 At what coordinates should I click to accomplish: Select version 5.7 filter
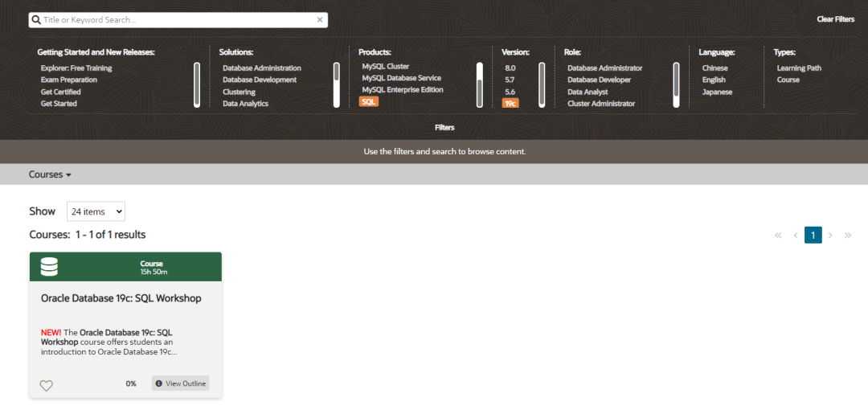510,80
